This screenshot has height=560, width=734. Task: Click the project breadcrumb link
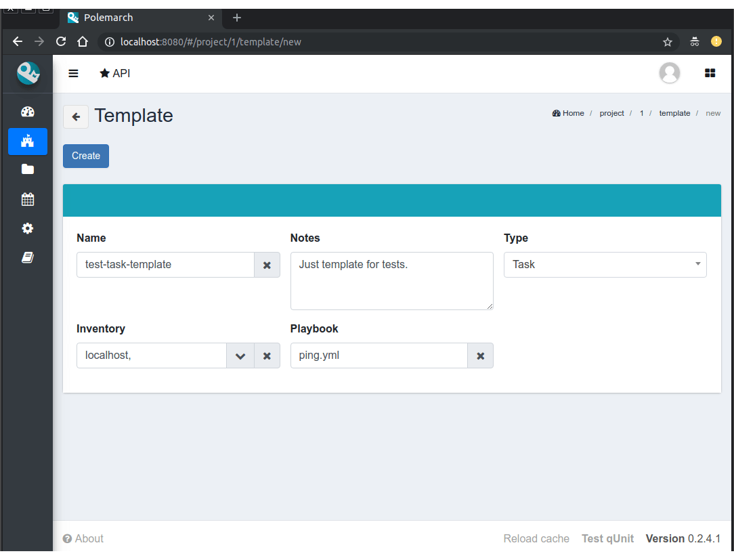pos(611,113)
